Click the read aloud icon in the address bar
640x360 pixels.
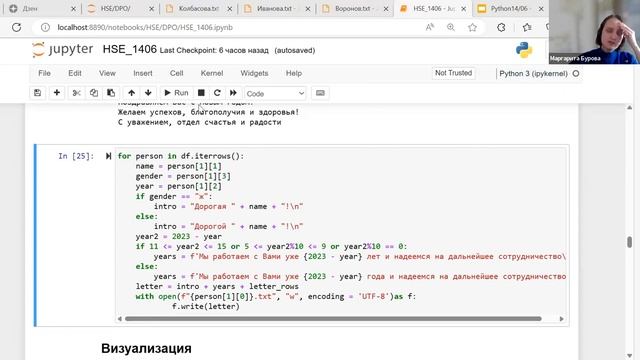point(430,27)
